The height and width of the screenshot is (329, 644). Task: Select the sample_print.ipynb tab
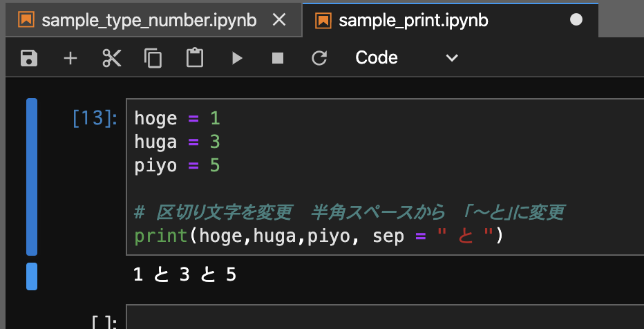(450, 20)
